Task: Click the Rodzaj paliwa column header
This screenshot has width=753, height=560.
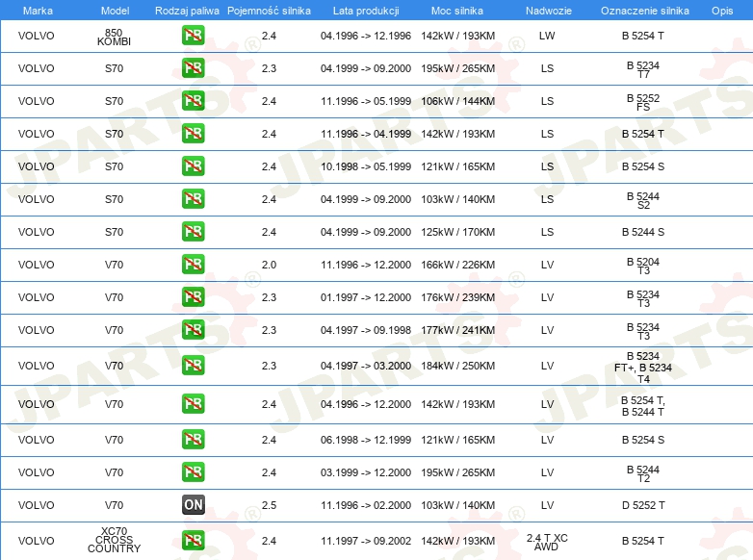Action: coord(187,11)
